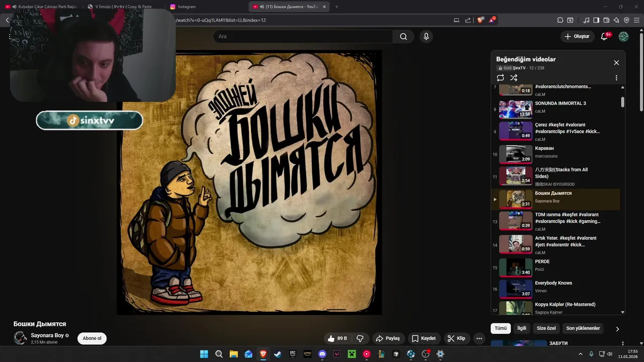The image size is (644, 362).
Task: Click the share page icon in address bar
Action: [x=468, y=20]
